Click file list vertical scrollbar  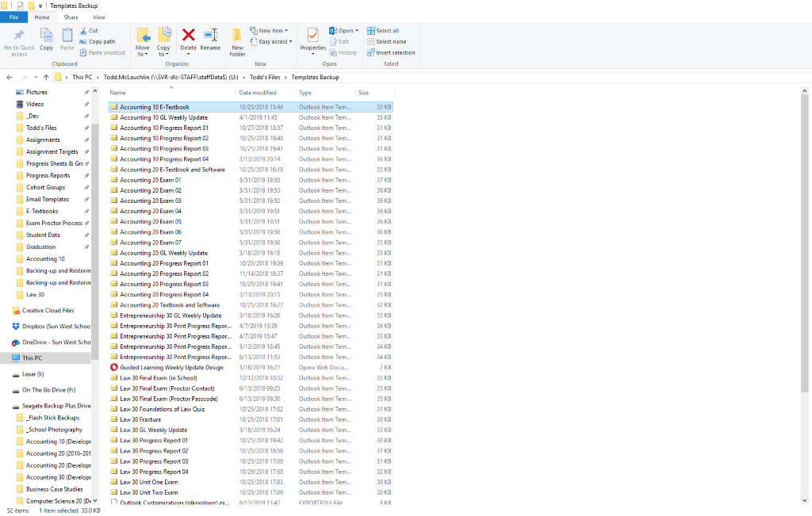point(804,243)
